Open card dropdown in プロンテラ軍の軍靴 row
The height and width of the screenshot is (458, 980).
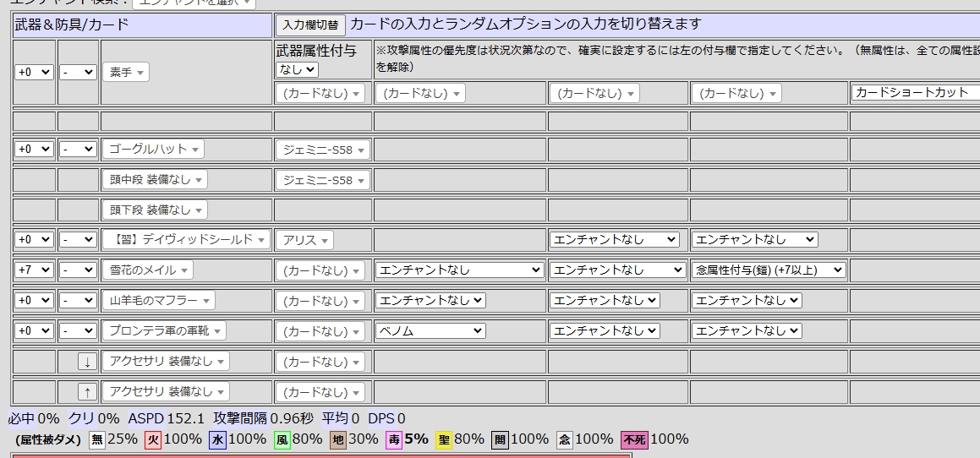tap(320, 331)
